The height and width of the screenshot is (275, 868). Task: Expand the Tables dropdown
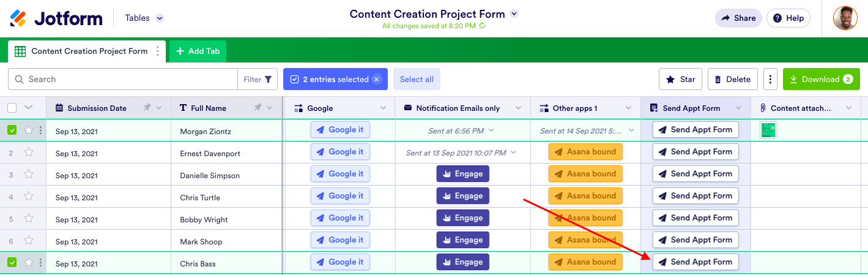160,18
